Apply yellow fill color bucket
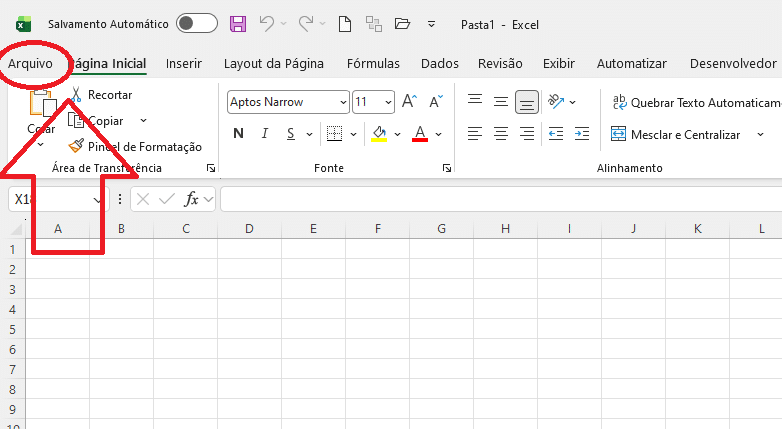This screenshot has width=782, height=429. point(379,134)
